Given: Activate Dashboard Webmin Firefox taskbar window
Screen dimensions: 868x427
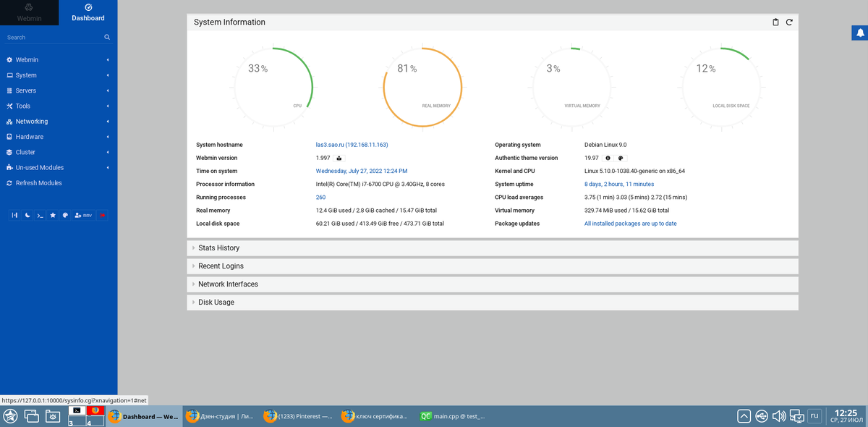Looking at the screenshot, I should click(143, 416).
